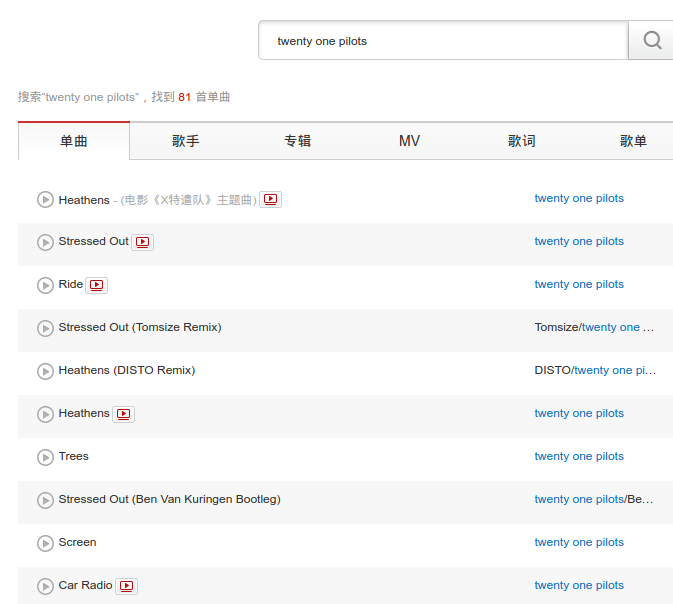
Task: Switch to the 专辑 tab
Action: click(297, 141)
